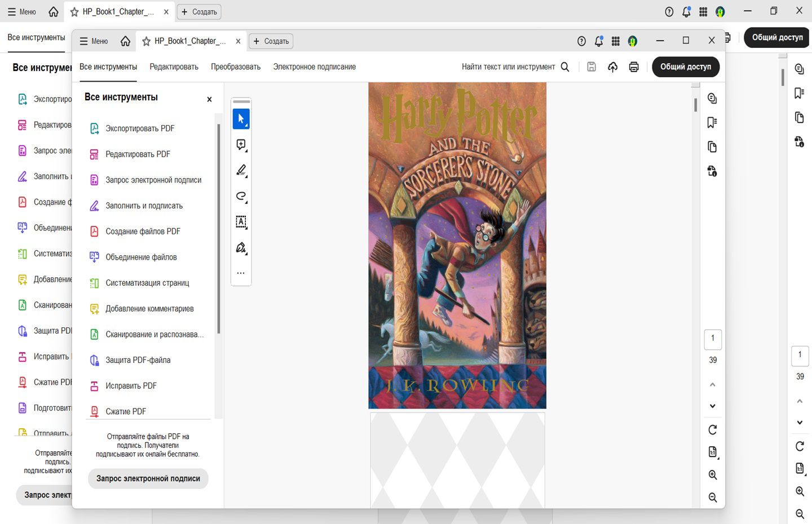Open Сканирование и распознава... in front panel

155,335
